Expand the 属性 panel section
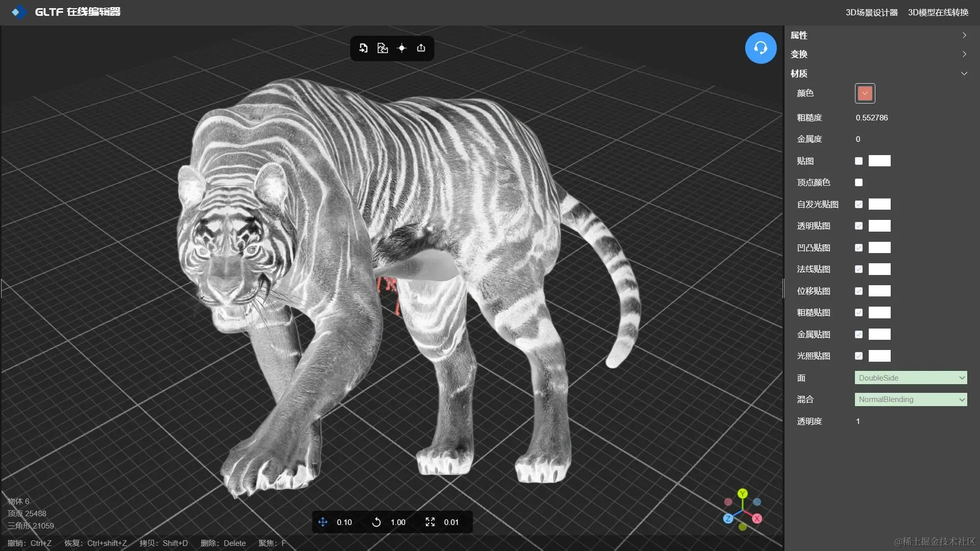Screen dimensions: 980x551 878,35
